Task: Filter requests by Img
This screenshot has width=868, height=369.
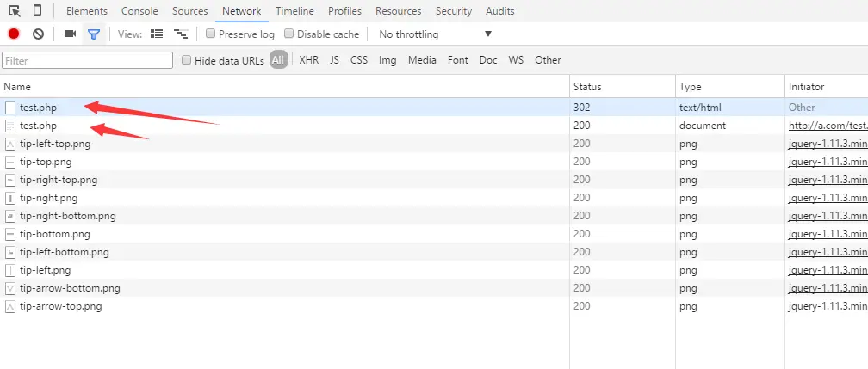Action: click(387, 60)
